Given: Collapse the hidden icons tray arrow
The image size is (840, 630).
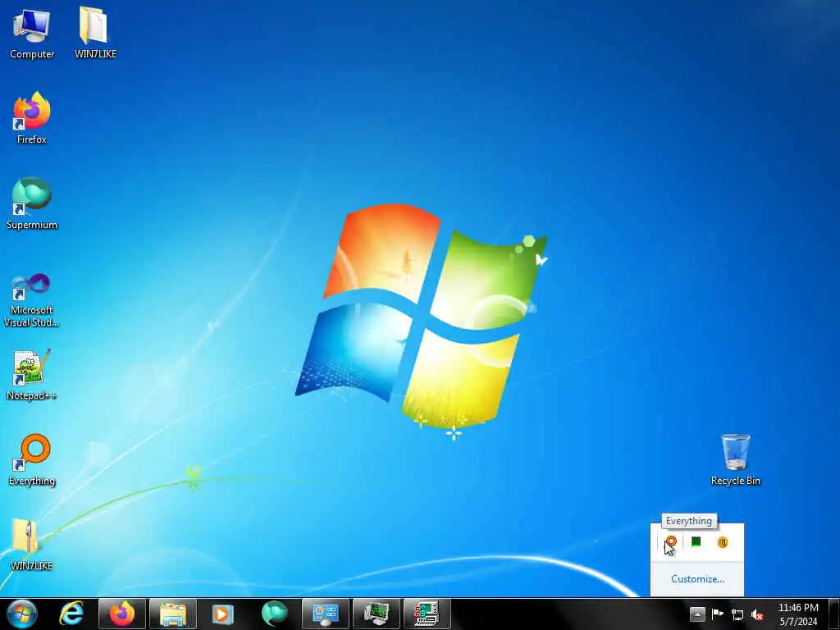Looking at the screenshot, I should [x=697, y=614].
